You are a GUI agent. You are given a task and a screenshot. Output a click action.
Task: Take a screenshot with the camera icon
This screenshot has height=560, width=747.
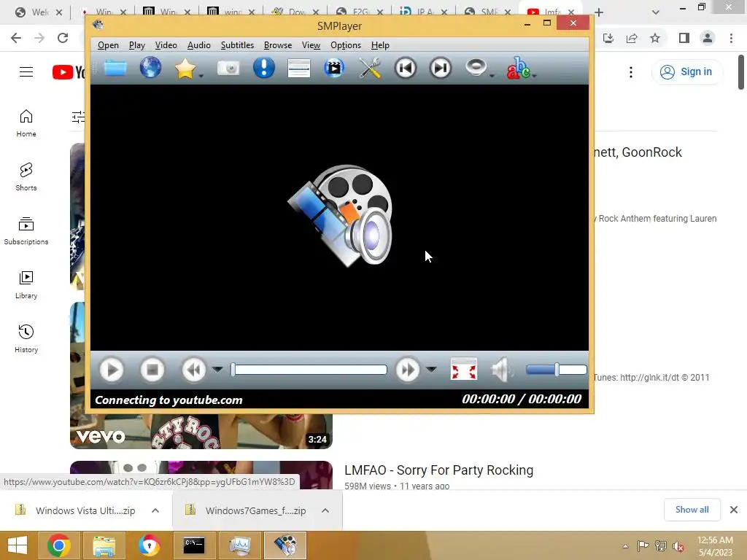pyautogui.click(x=228, y=68)
